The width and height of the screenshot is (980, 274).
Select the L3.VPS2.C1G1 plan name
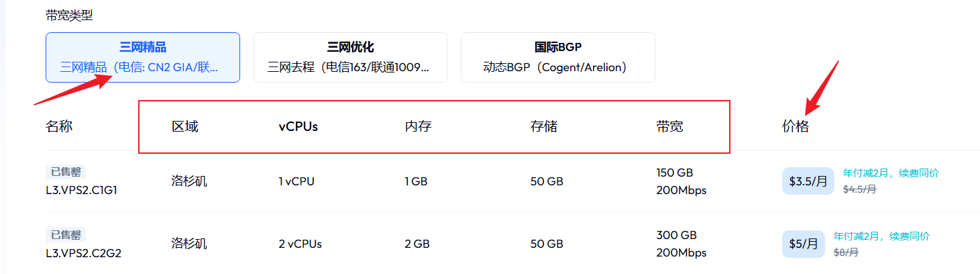coord(81,190)
